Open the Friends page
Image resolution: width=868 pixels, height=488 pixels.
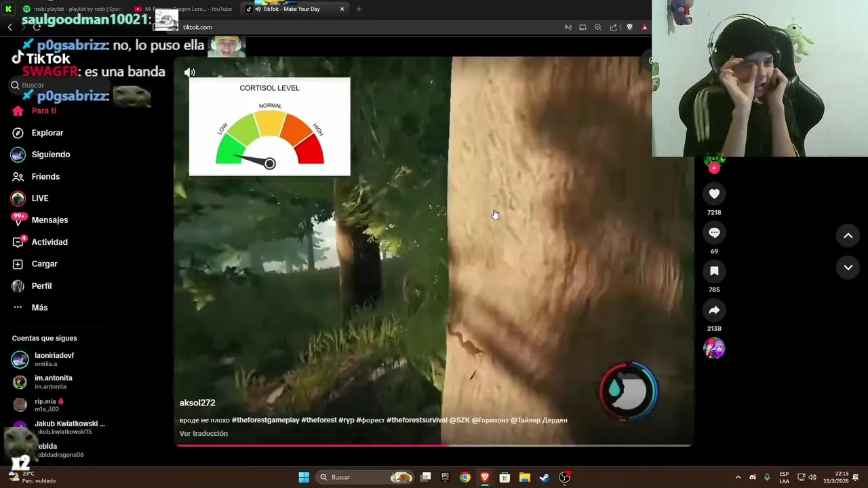click(37, 176)
